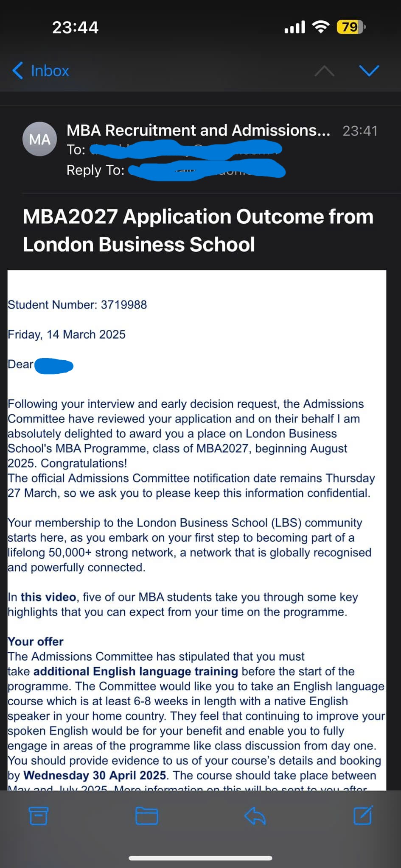The height and width of the screenshot is (868, 401).
Task: Tap the redacted Reply To address
Action: point(207,170)
